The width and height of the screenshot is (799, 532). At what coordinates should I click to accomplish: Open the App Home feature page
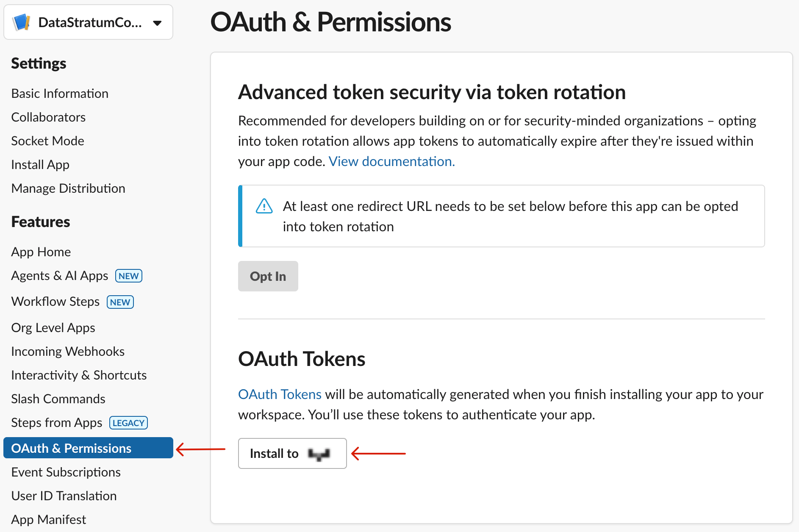(x=41, y=252)
